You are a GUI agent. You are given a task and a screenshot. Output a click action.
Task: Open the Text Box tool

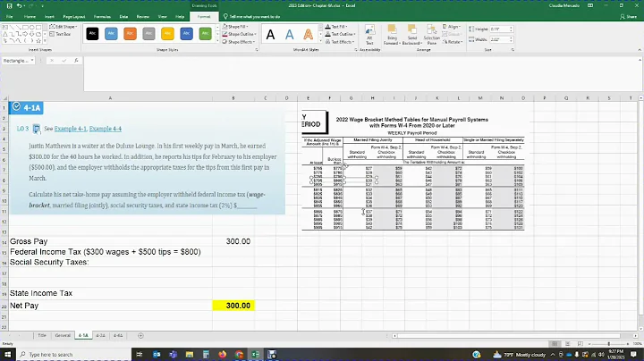(x=60, y=34)
